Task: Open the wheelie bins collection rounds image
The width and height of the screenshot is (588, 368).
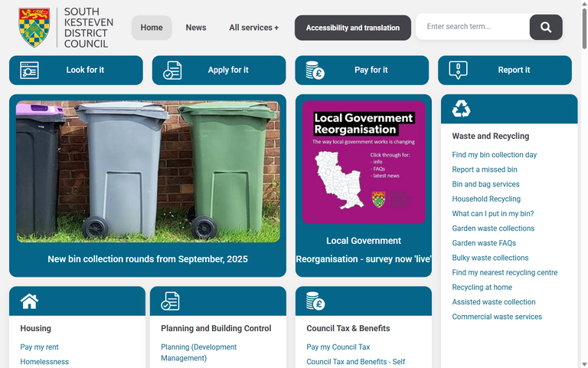Action: coord(148,172)
